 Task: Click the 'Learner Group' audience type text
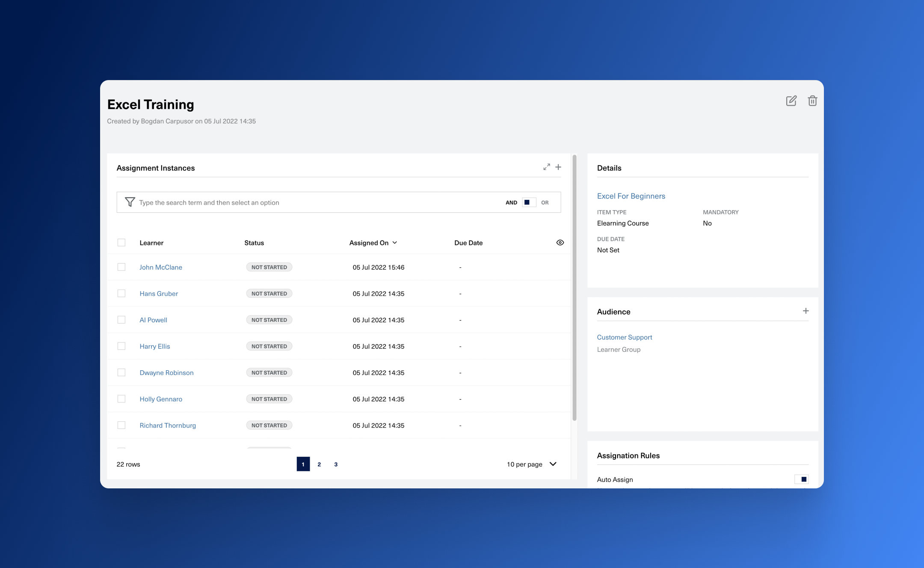619,350
